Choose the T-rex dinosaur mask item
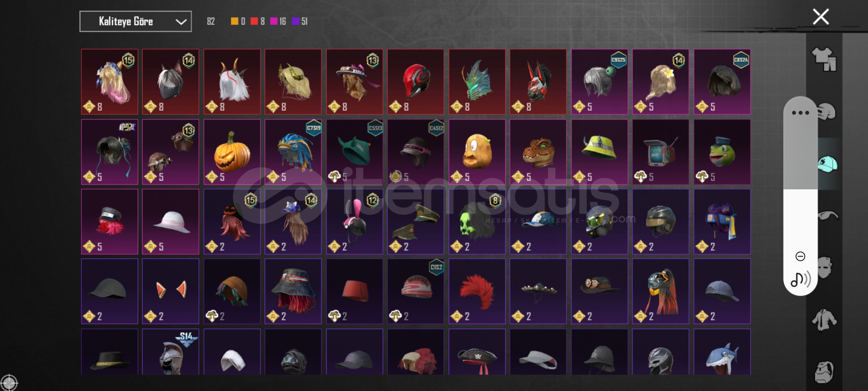868x391 pixels. coord(538,152)
